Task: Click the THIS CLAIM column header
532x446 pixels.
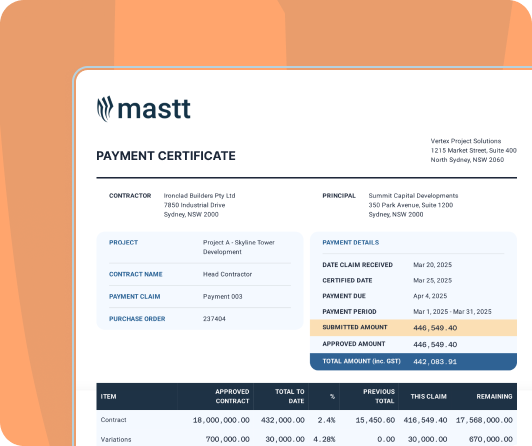Action: click(x=429, y=396)
